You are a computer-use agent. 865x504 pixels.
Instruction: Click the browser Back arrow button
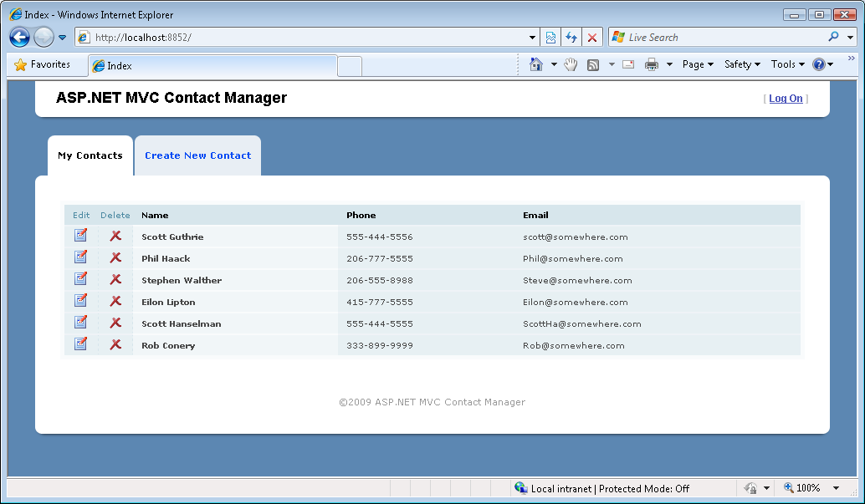coord(19,38)
